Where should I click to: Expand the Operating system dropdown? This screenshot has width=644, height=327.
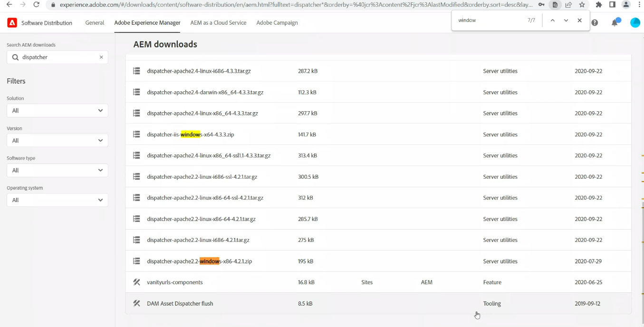pyautogui.click(x=57, y=200)
